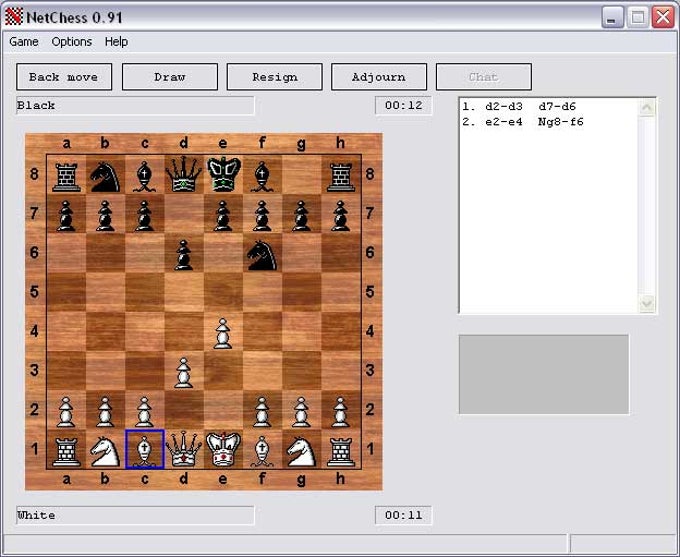680x557 pixels.
Task: Select the white pawn on c2
Action: (144, 410)
